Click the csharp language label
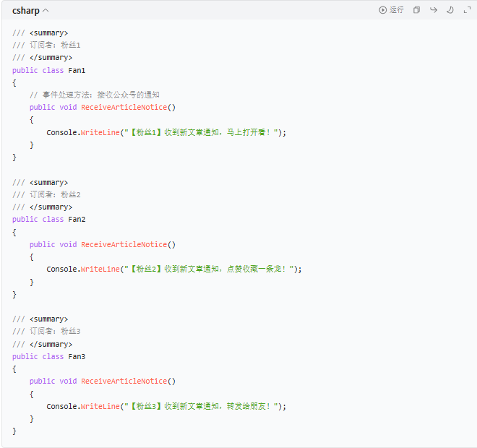Screen dimensions: 477x448 tap(26, 11)
